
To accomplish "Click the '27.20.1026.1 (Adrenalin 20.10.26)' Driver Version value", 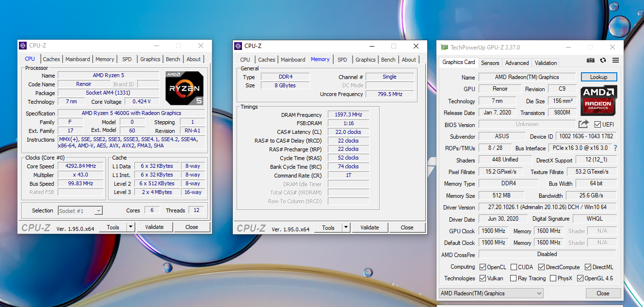I will (547, 207).
